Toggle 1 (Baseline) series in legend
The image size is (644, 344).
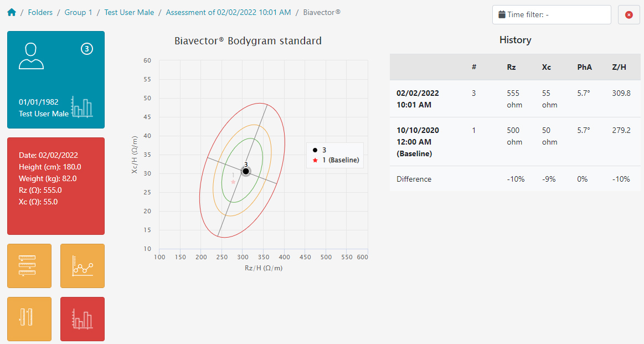pyautogui.click(x=336, y=160)
